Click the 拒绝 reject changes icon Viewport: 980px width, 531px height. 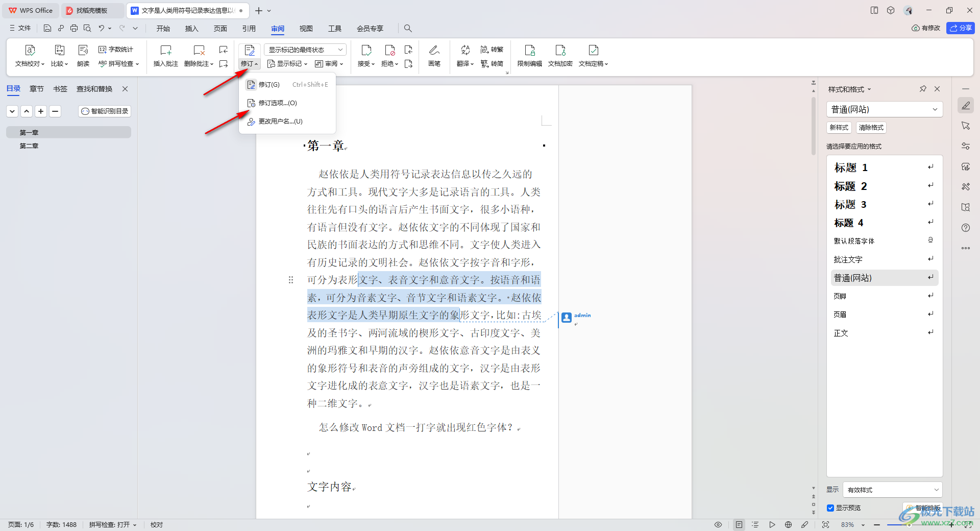click(x=389, y=50)
